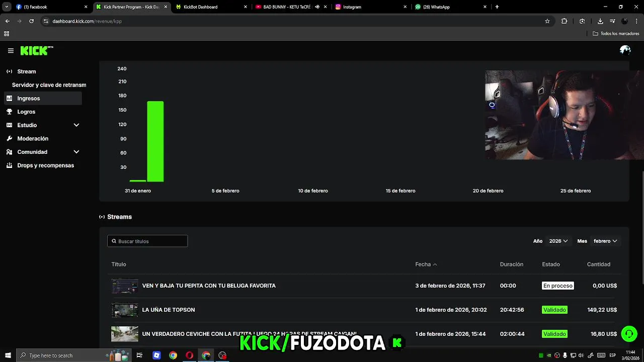
Task: Open the browser extensions puzzle icon
Action: (564, 21)
